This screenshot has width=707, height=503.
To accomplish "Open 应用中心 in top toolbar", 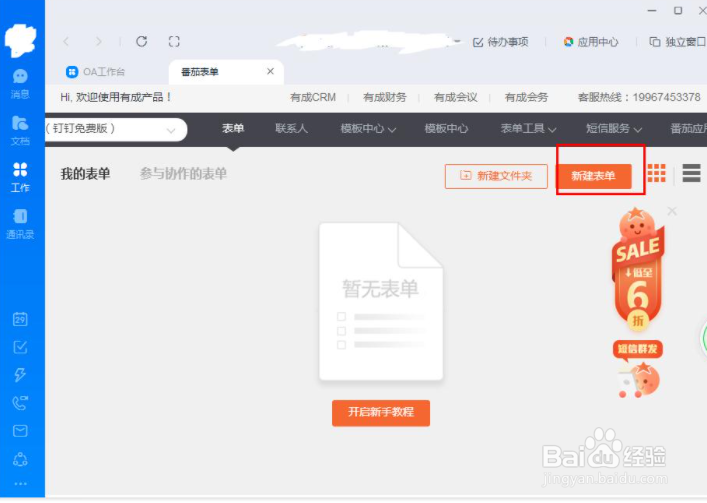I will pyautogui.click(x=591, y=42).
